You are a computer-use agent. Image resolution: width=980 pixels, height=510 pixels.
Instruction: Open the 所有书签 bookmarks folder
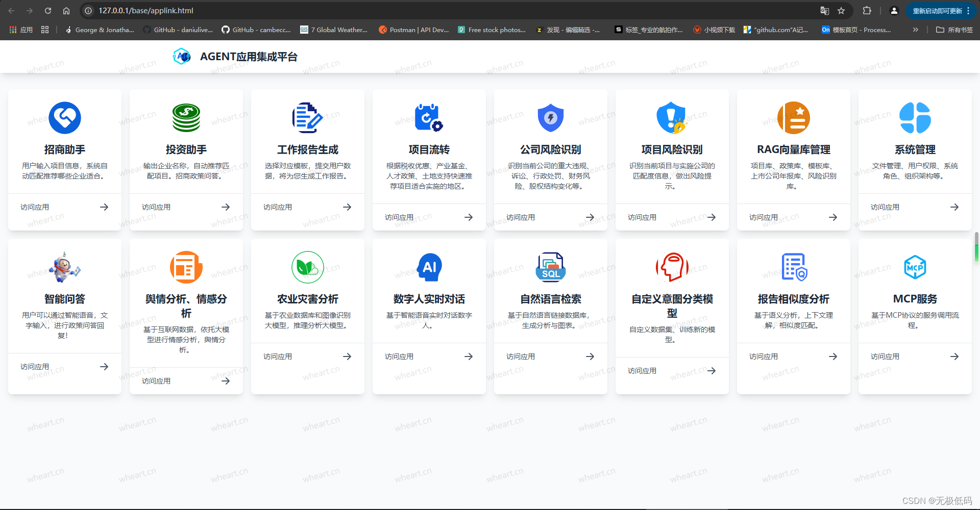coord(954,30)
